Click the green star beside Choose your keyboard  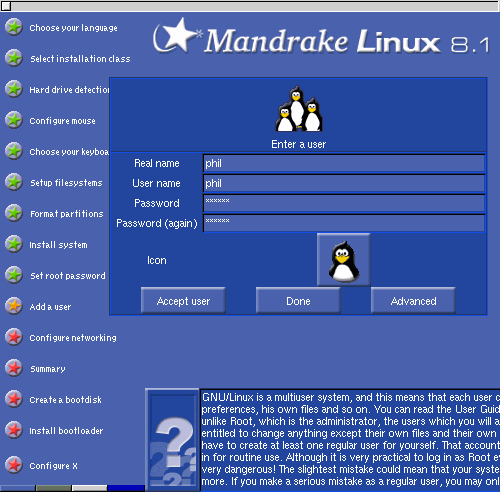pyautogui.click(x=14, y=151)
